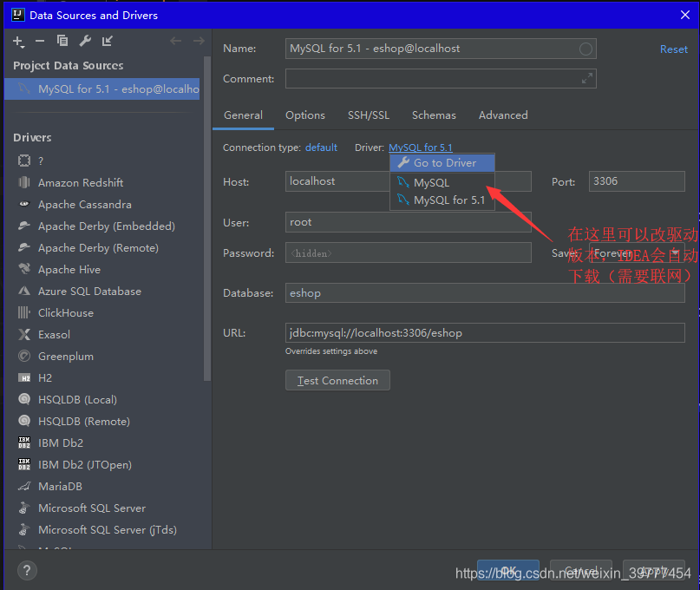Image resolution: width=700 pixels, height=590 pixels.
Task: Switch to the General tab
Action: tap(243, 115)
